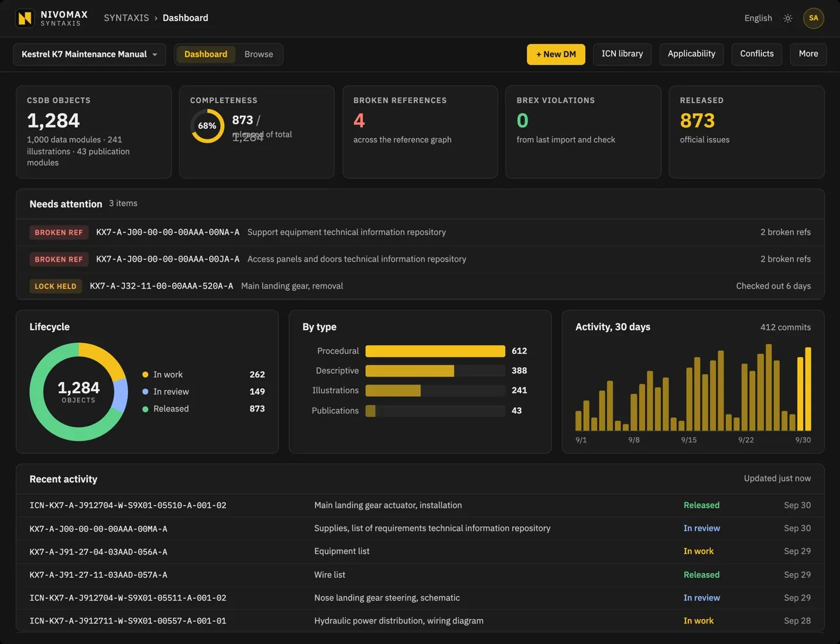Switch to the Dashboard tab
The height and width of the screenshot is (644, 840).
coord(205,54)
